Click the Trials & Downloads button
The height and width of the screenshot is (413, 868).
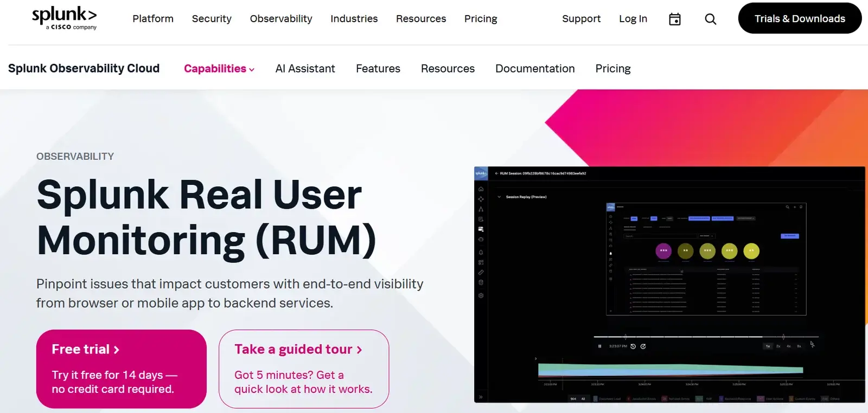click(800, 18)
